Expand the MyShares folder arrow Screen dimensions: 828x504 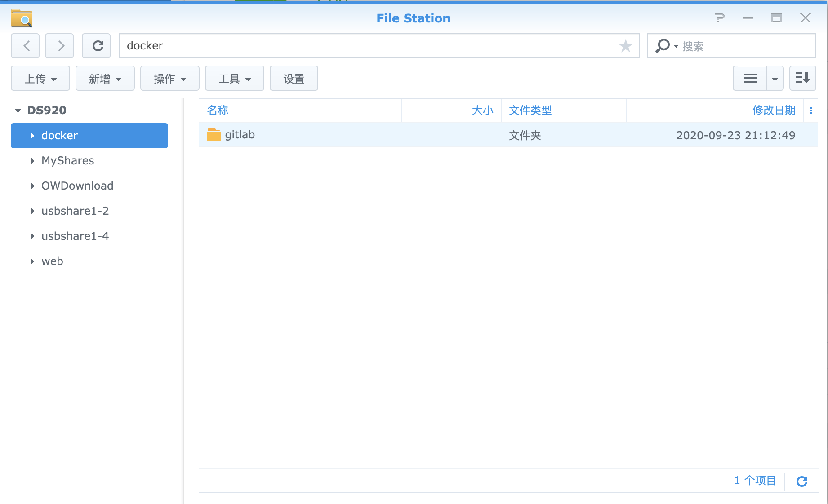tap(32, 161)
